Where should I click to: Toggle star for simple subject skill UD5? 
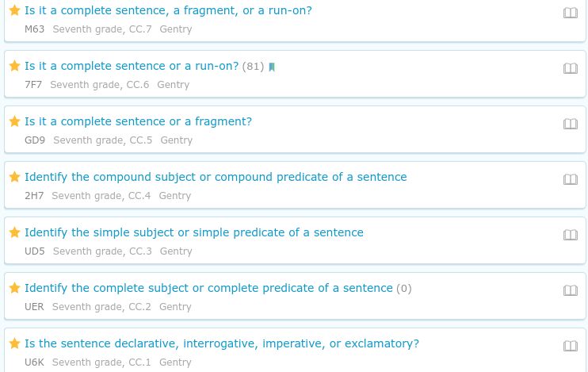tap(14, 232)
